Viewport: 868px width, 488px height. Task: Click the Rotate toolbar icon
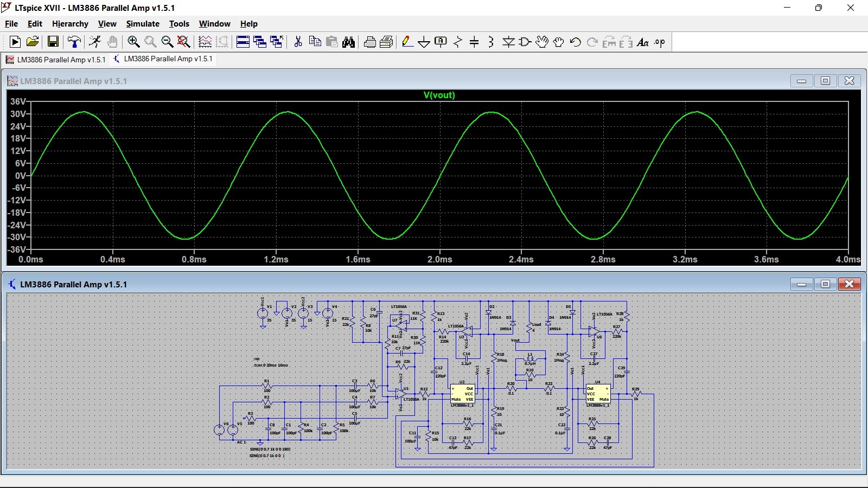click(609, 42)
